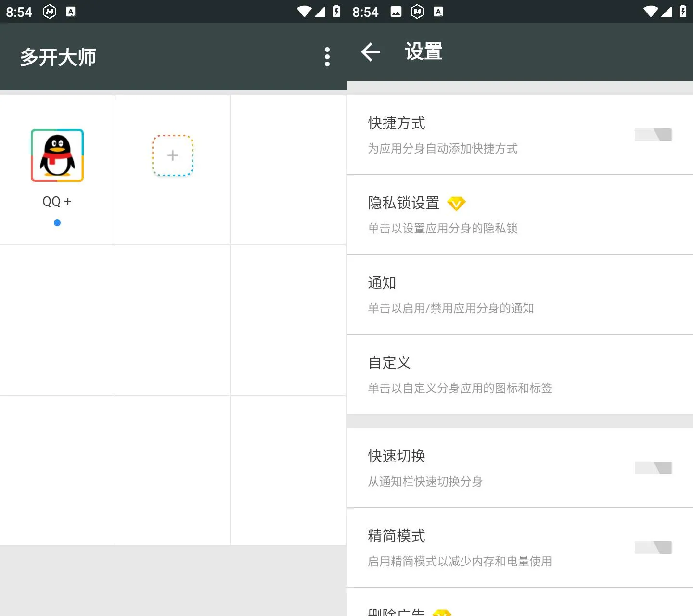Toggle the 快捷方式 switch
This screenshot has width=693, height=616.
[653, 135]
